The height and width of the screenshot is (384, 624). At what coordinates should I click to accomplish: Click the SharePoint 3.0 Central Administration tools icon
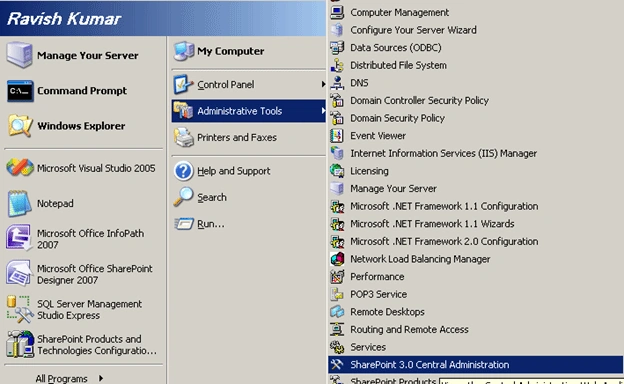(337, 365)
